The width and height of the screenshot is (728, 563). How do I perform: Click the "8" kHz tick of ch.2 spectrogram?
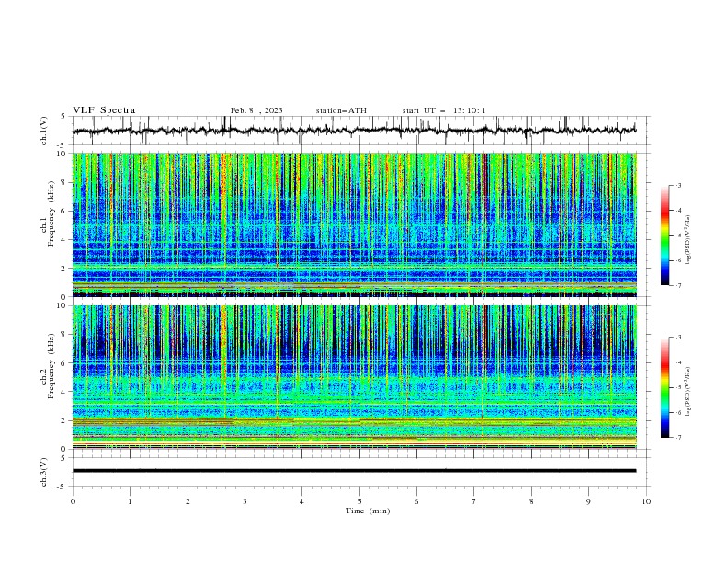point(65,335)
